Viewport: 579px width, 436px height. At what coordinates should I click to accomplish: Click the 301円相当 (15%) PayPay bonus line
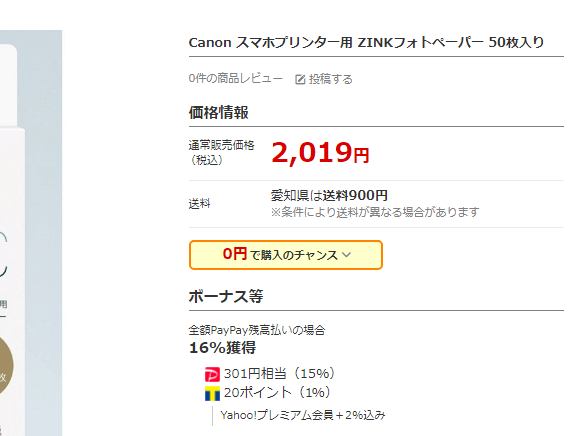280,374
